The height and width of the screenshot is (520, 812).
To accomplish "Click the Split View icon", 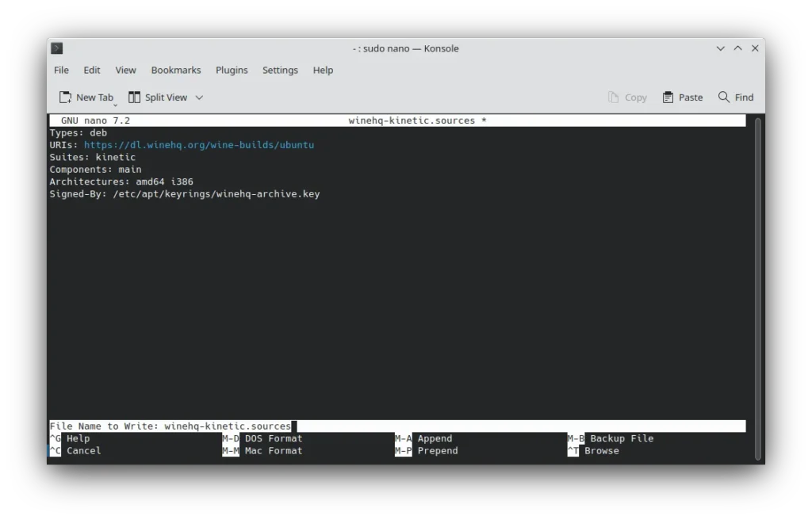I will click(x=135, y=97).
